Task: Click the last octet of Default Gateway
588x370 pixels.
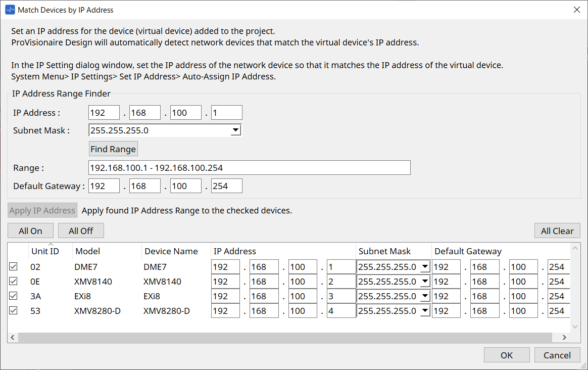Action: click(226, 186)
